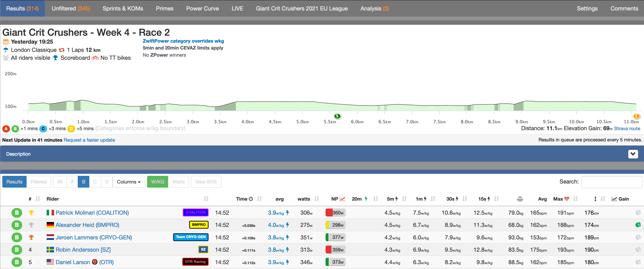Click the orange finish marker on elevation profile
The image size is (644, 269).
(x=636, y=116)
